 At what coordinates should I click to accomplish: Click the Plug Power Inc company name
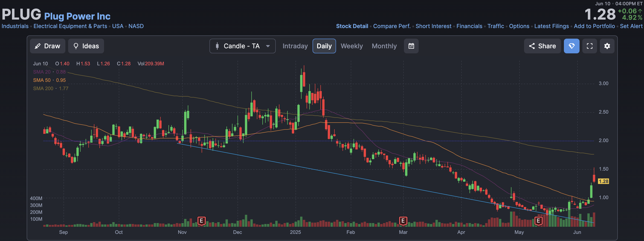(77, 16)
